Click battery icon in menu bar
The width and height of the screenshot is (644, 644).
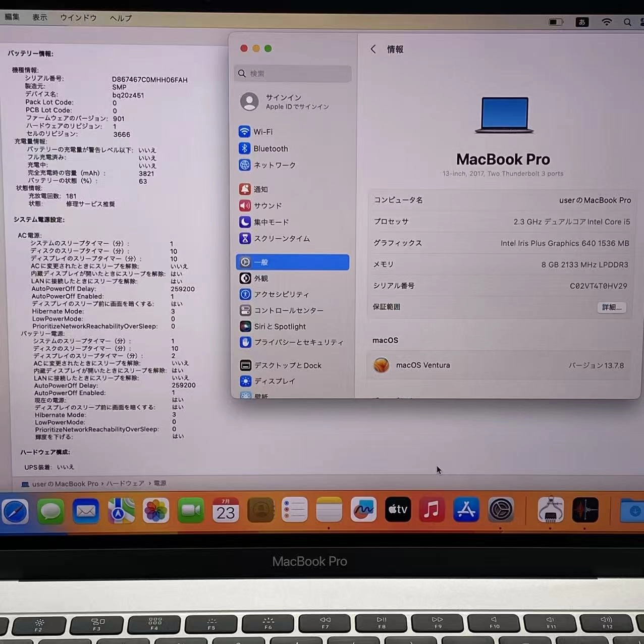tap(556, 22)
